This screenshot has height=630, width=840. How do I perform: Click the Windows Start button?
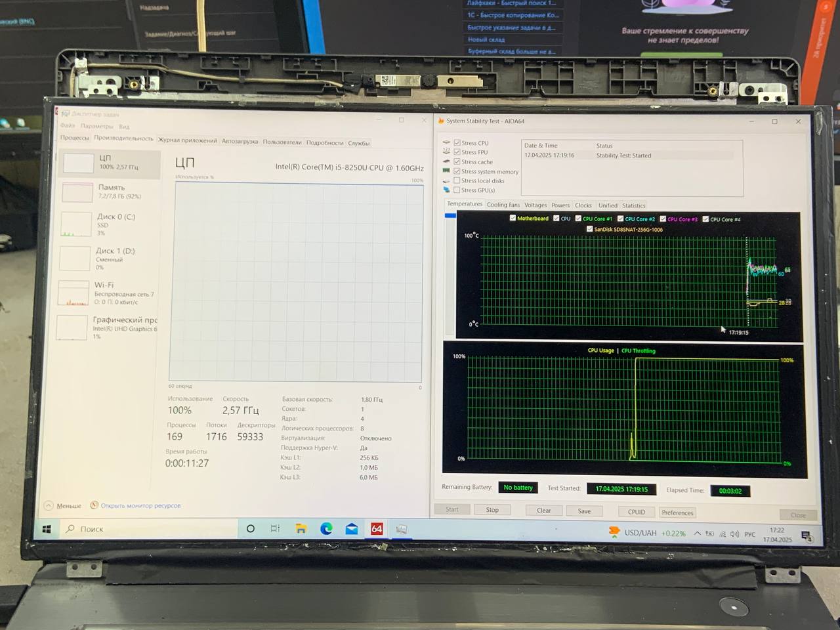(x=47, y=529)
